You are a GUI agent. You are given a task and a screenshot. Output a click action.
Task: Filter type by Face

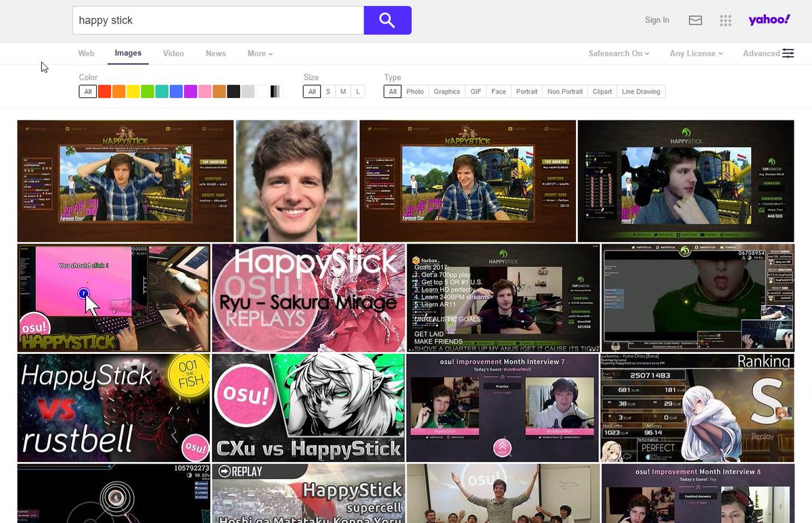[x=499, y=91]
